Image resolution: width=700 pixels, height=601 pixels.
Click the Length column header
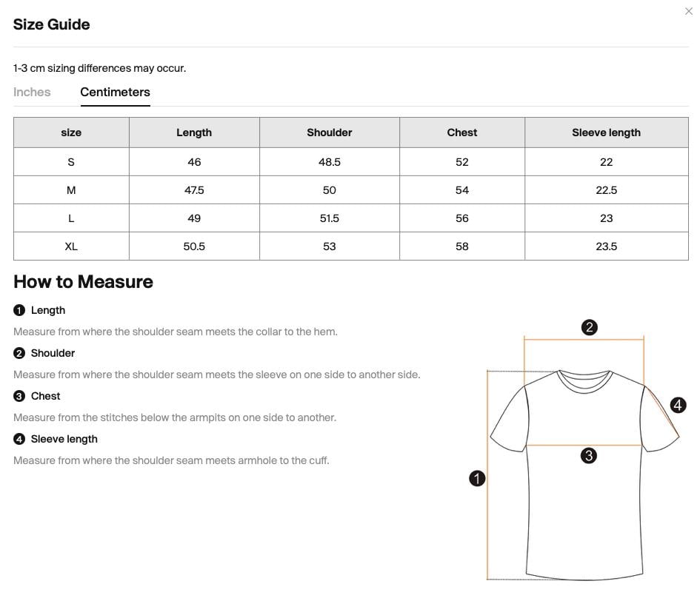tap(194, 132)
